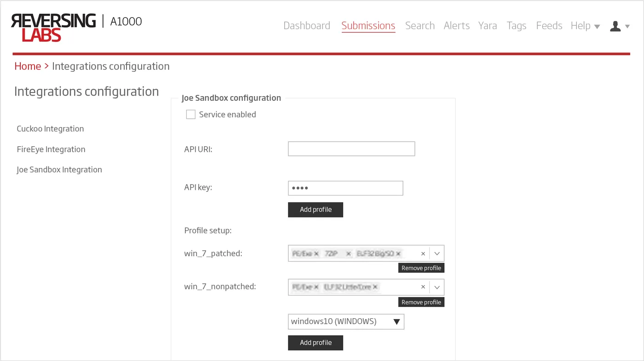
Task: Open the windows10 (WINDOWS) profile dropdown
Action: coord(346,322)
